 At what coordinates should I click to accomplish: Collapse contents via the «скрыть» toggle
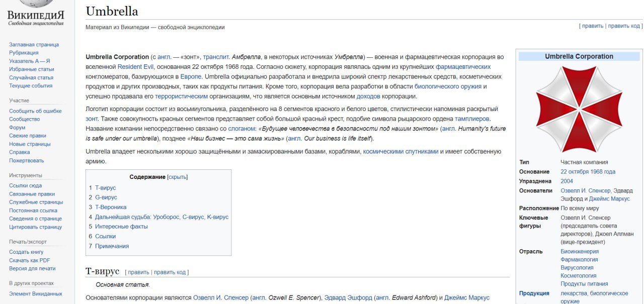point(177,177)
